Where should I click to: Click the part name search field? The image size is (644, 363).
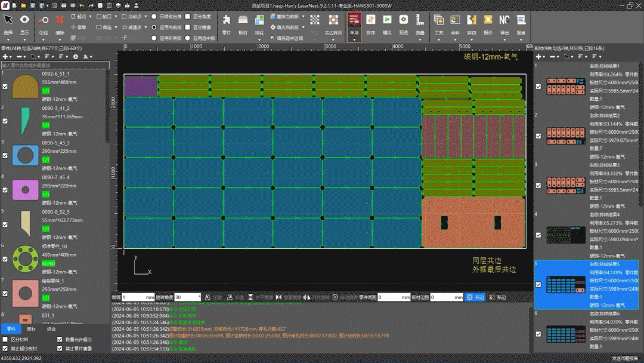click(x=55, y=65)
